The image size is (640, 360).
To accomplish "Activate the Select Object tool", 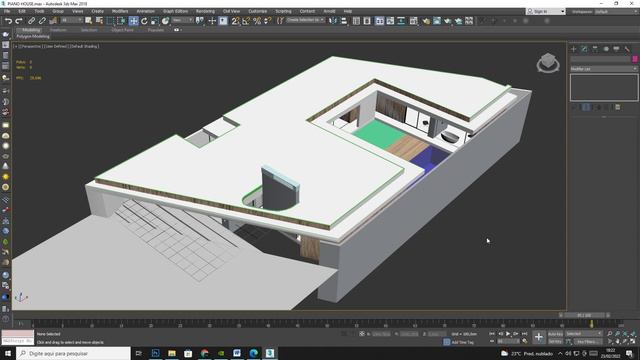I will pos(89,21).
